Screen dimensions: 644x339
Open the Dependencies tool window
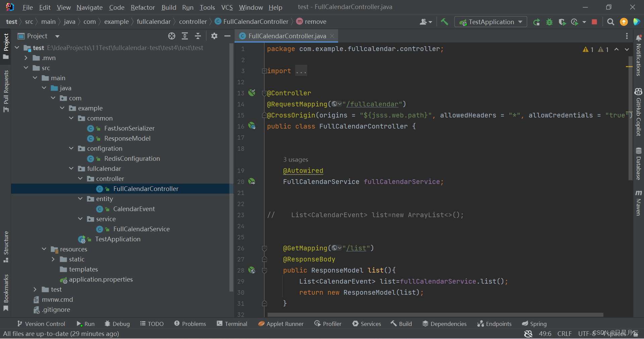(x=444, y=324)
